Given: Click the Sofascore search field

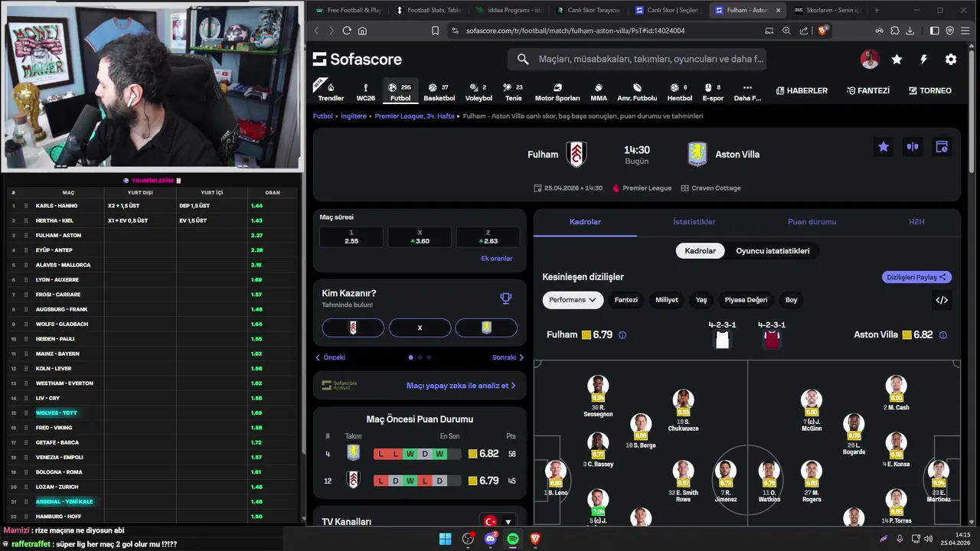Looking at the screenshot, I should coord(637,59).
